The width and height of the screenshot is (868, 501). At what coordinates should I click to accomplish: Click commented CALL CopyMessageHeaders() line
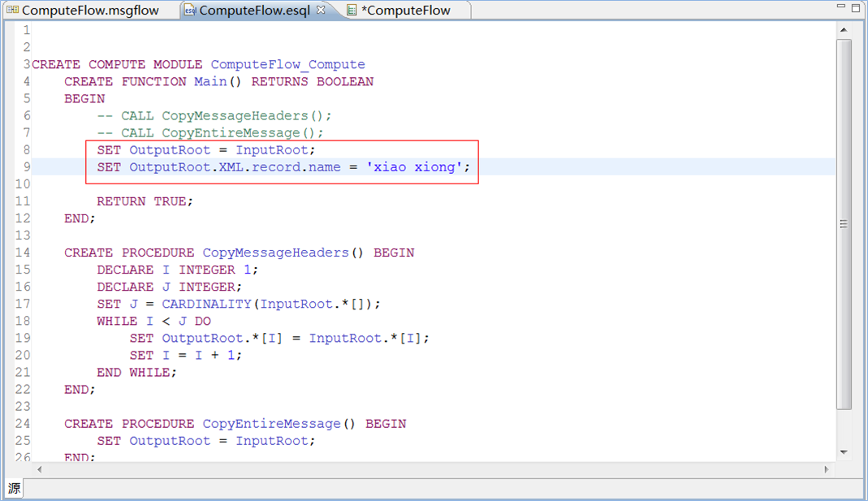[x=214, y=115]
